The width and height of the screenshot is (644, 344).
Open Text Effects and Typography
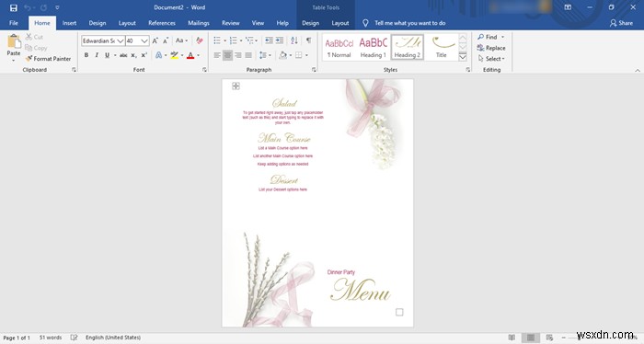[158, 55]
